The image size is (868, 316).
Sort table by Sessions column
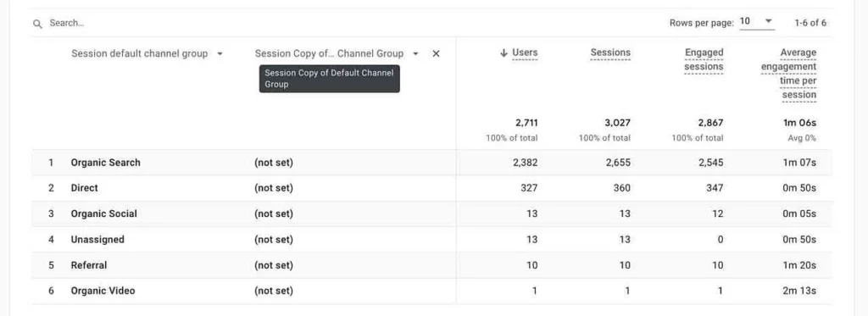click(610, 53)
